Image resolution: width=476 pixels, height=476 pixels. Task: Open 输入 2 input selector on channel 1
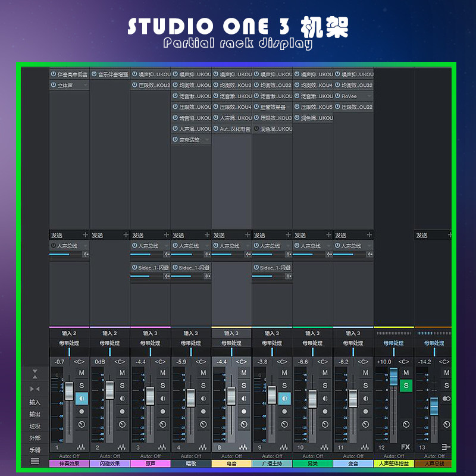pyautogui.click(x=69, y=333)
